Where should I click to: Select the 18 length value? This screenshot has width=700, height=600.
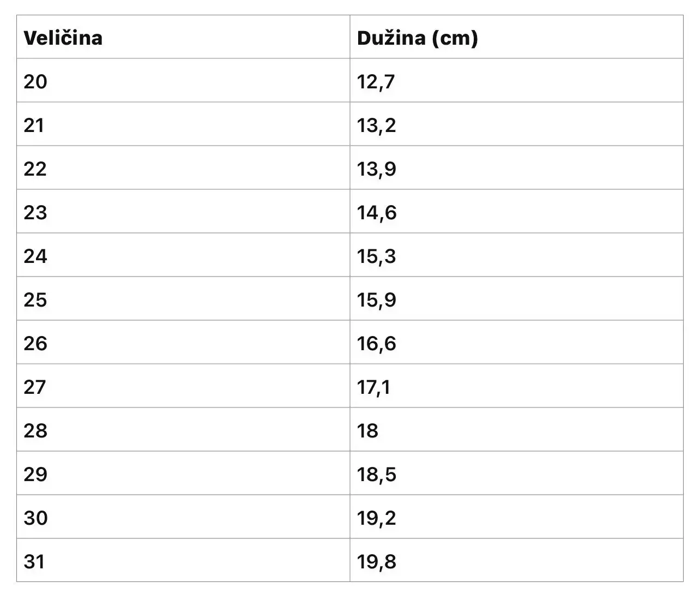point(367,430)
